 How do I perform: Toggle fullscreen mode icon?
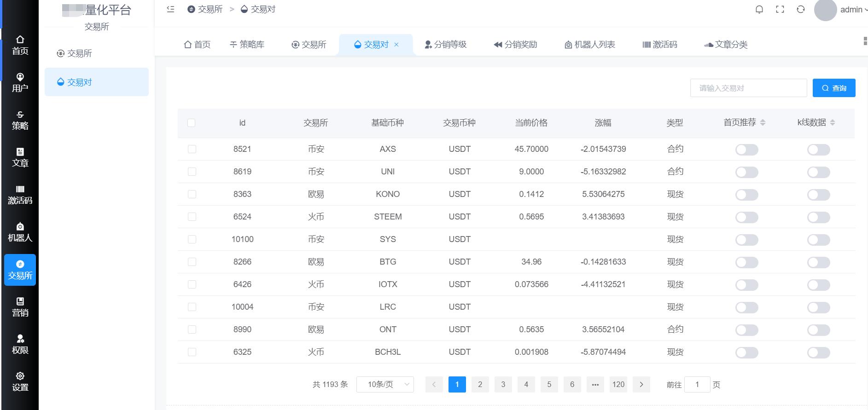pyautogui.click(x=780, y=10)
